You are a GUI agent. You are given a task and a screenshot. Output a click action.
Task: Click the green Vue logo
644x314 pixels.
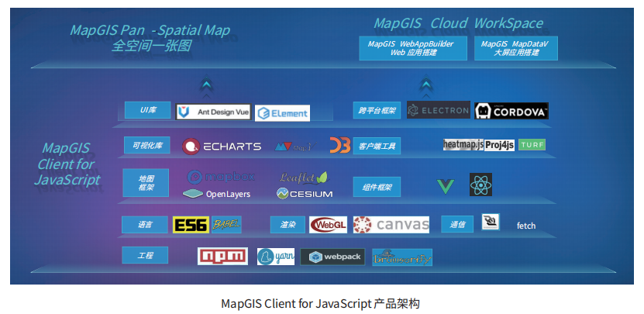[x=446, y=186]
